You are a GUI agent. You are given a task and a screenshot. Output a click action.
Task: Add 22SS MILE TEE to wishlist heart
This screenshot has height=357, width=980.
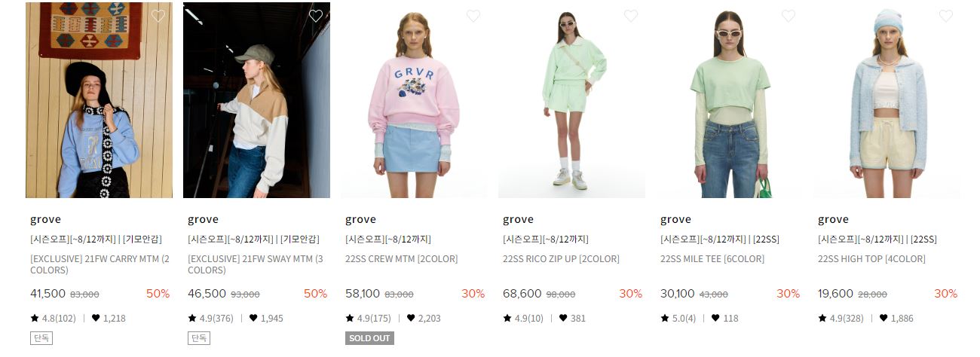tap(789, 16)
